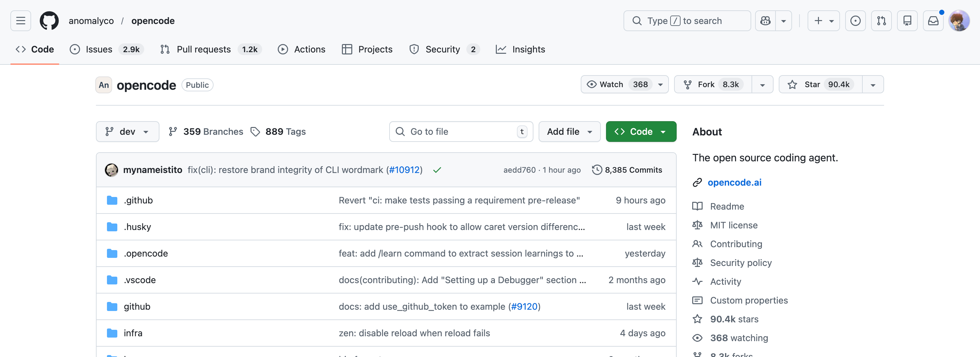980x357 pixels.
Task: Open the Security tab
Action: [x=444, y=50]
